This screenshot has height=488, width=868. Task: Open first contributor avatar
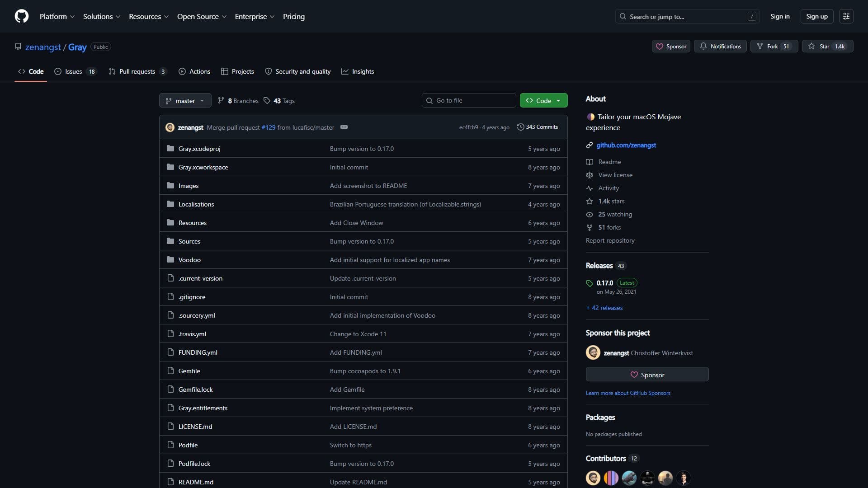pyautogui.click(x=593, y=478)
